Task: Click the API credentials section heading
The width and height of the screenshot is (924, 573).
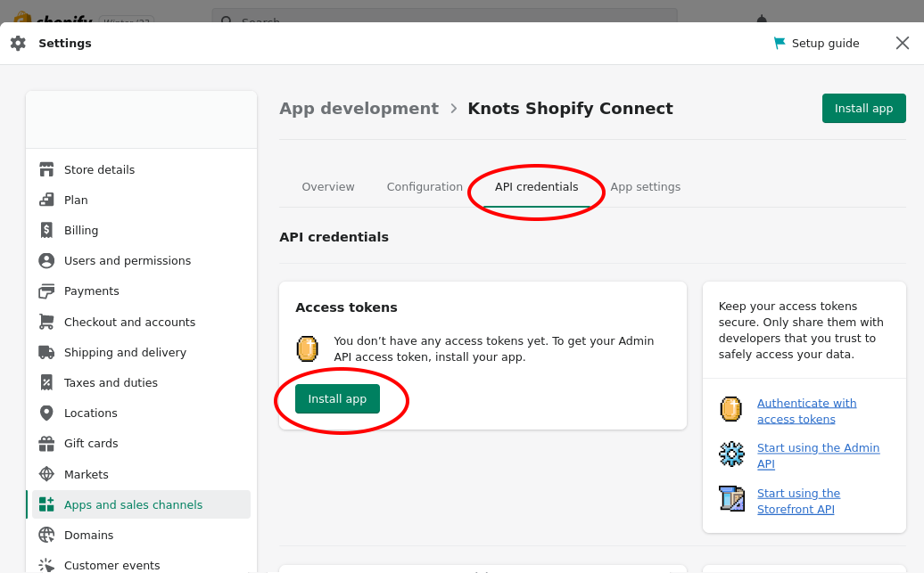Action: (334, 237)
